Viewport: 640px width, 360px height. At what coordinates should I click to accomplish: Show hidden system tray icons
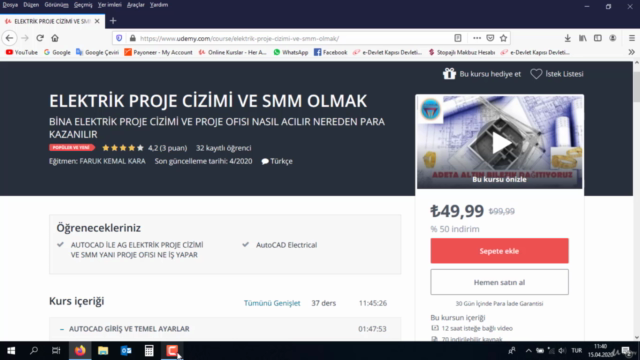(529, 351)
